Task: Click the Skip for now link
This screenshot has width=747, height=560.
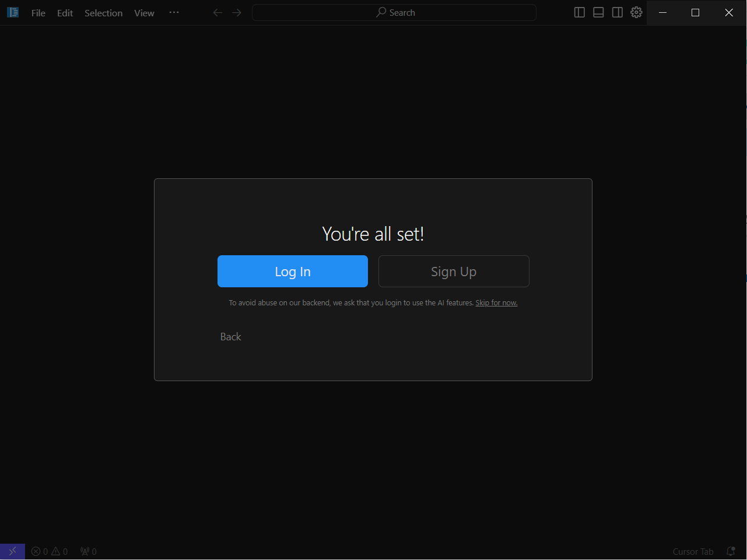Action: click(496, 303)
